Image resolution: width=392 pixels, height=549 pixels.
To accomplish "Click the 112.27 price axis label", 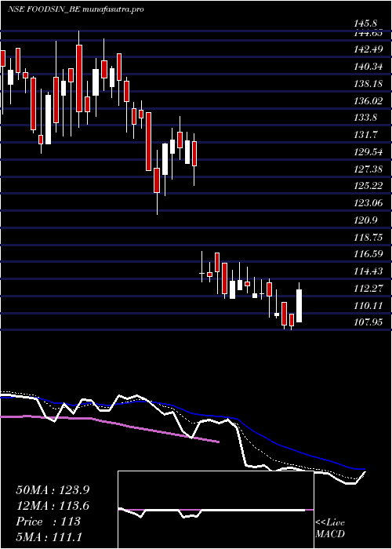I will coord(368,289).
